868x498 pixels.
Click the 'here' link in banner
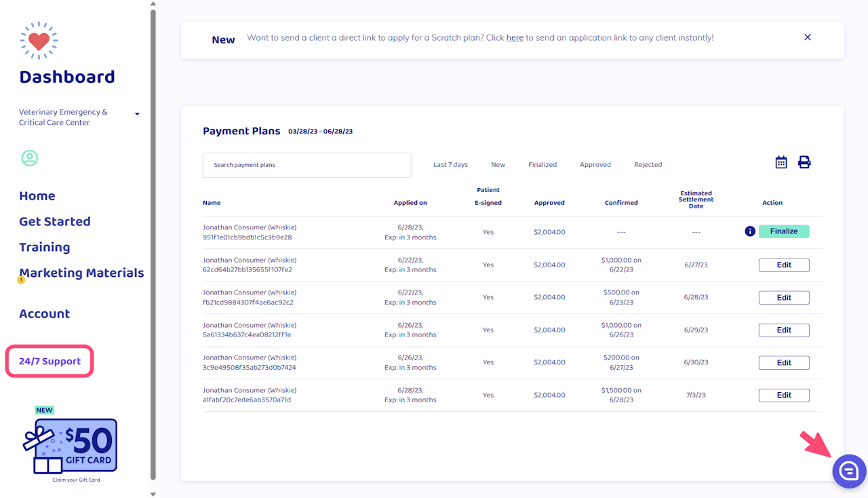tap(515, 38)
